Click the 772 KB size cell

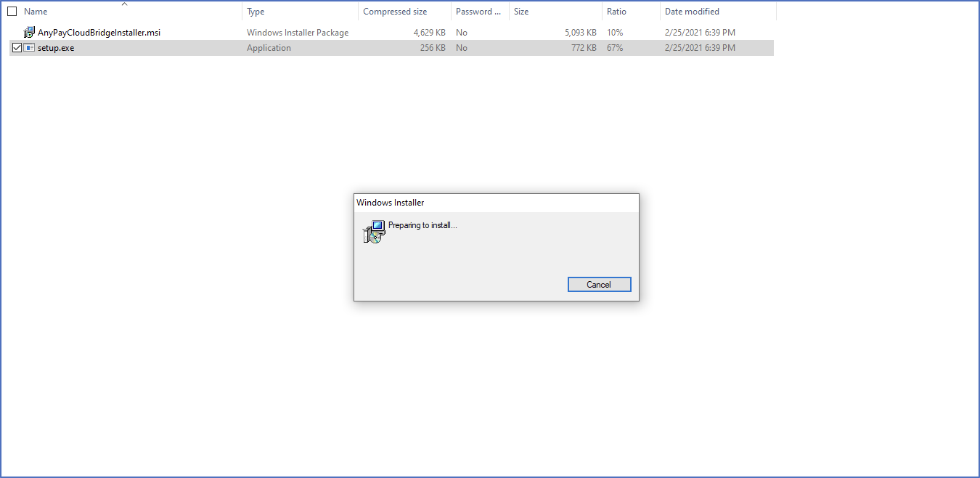(x=584, y=48)
